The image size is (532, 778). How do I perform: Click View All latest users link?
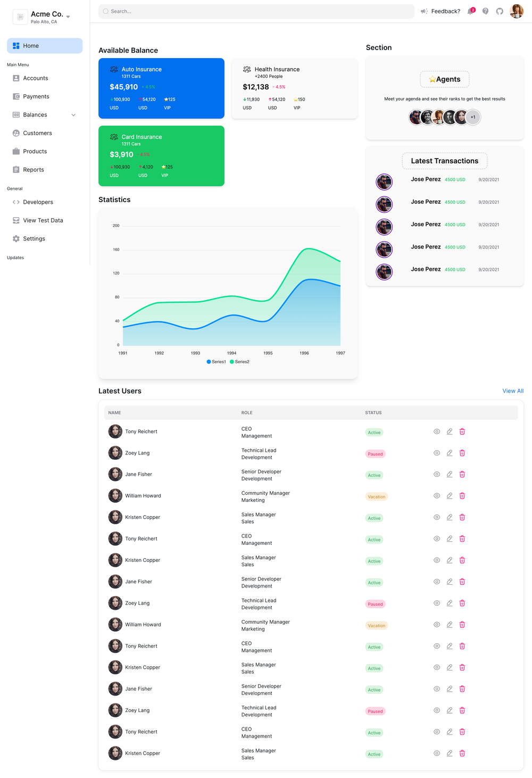[513, 391]
